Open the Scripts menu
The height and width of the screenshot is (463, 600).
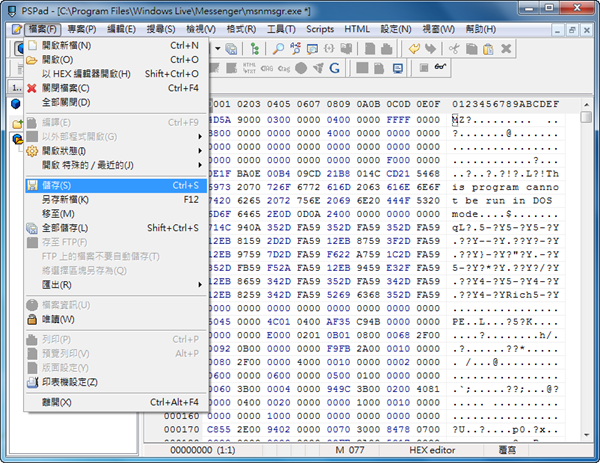tap(320, 29)
